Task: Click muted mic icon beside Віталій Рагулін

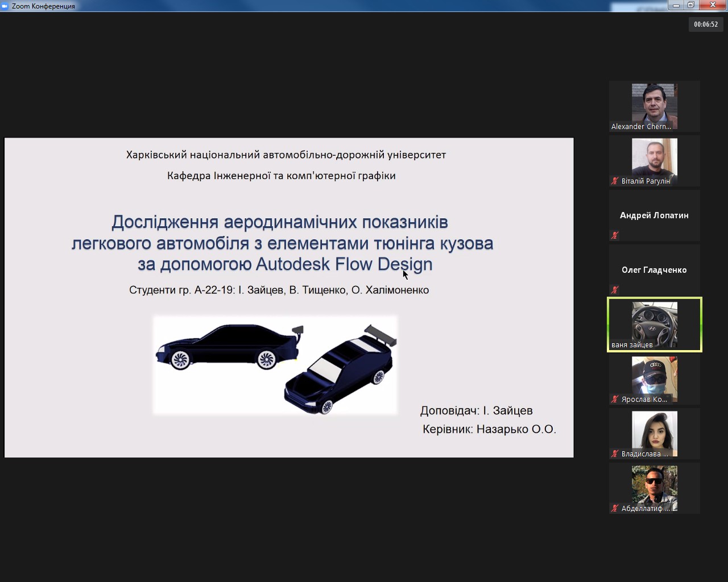Action: 615,181
